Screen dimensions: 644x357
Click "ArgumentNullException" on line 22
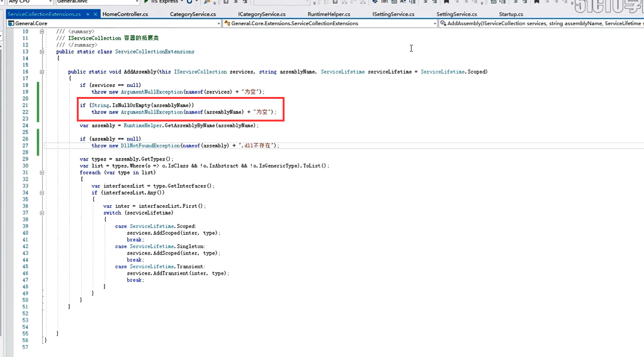[x=152, y=112]
